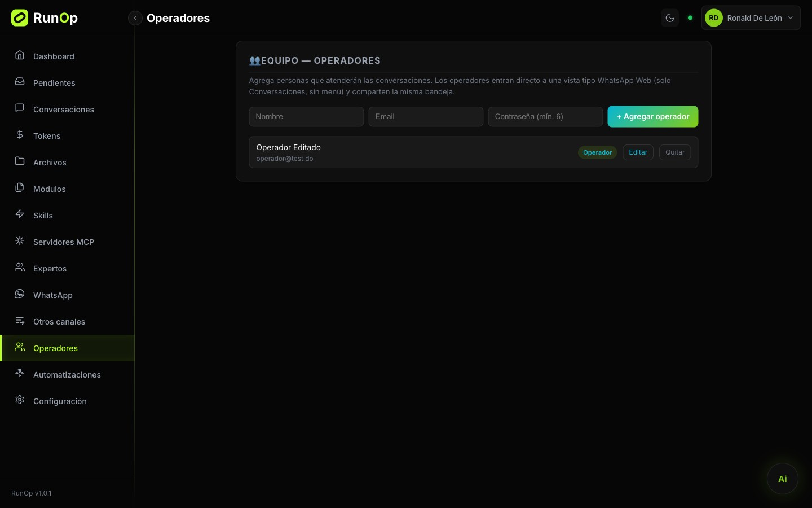Click the RunOp v1.0.1 version text
812x508 pixels.
tap(32, 493)
